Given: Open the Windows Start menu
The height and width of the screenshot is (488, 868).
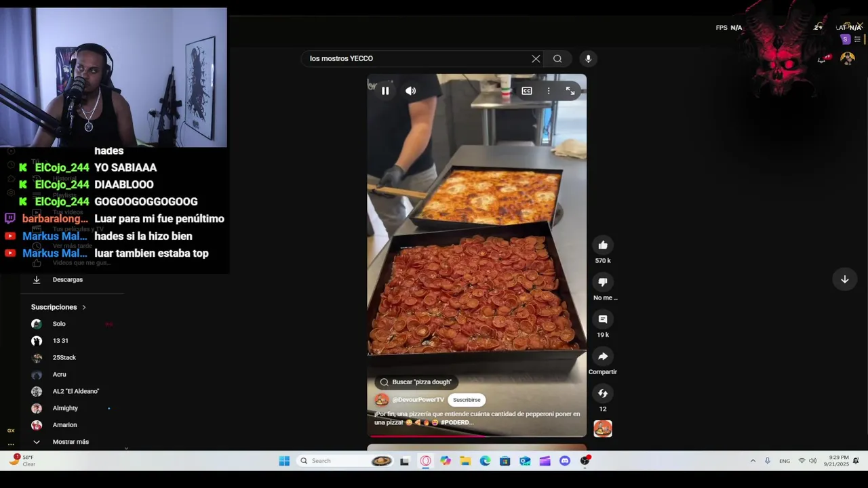Looking at the screenshot, I should coord(284,461).
